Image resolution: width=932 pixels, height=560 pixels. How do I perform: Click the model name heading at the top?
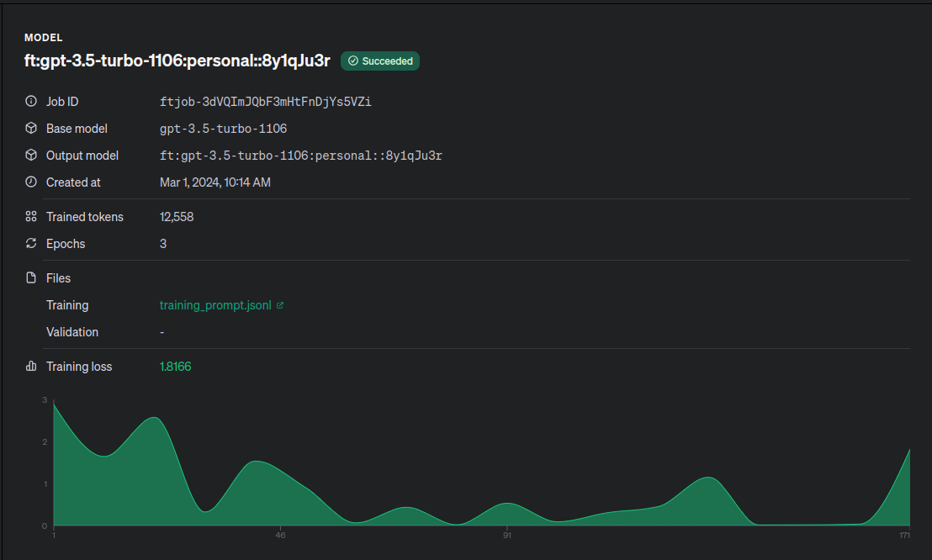[177, 61]
